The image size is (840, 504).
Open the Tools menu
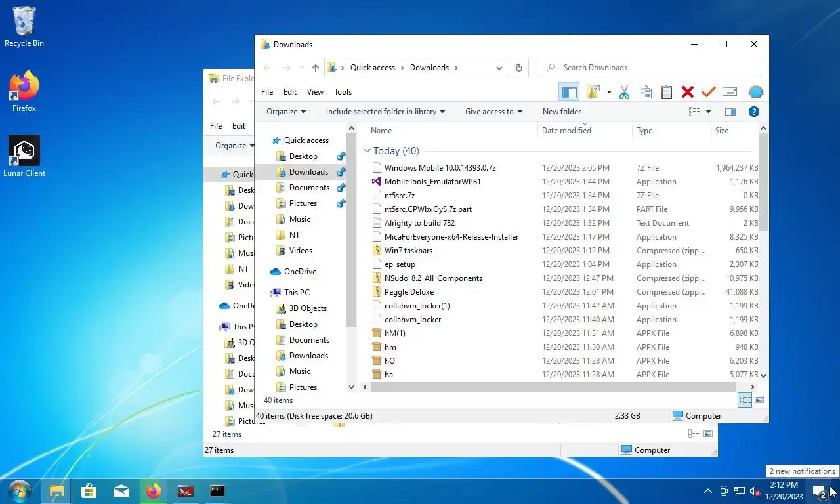(343, 92)
